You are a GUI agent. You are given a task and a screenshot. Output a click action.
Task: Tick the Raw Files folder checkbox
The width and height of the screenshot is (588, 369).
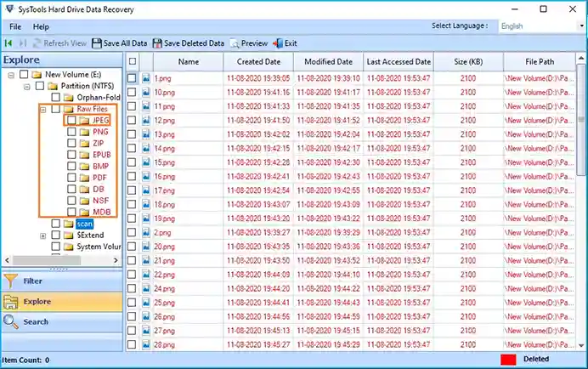(55, 109)
